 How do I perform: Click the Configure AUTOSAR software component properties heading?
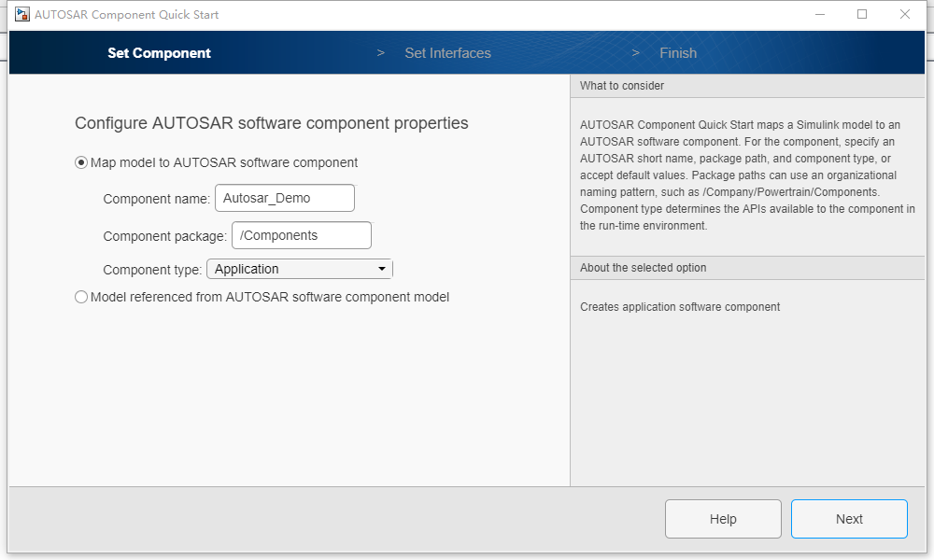click(272, 123)
